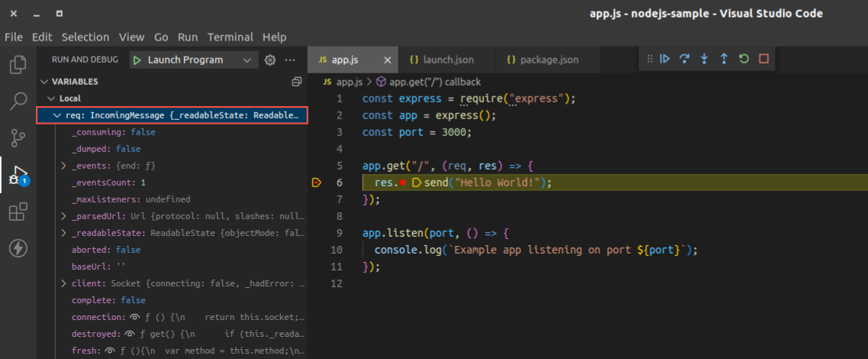The height and width of the screenshot is (359, 868).
Task: Expand the client Socket variable
Action: pyautogui.click(x=63, y=283)
